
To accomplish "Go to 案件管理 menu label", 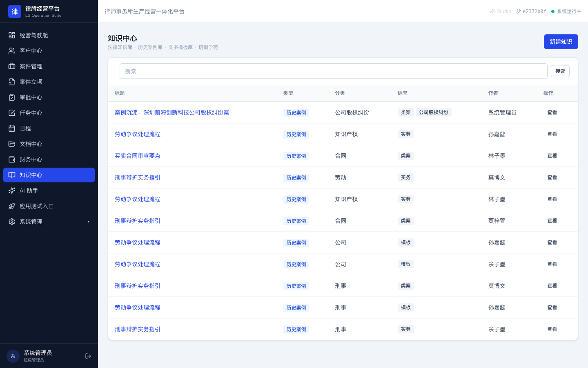I will (31, 66).
